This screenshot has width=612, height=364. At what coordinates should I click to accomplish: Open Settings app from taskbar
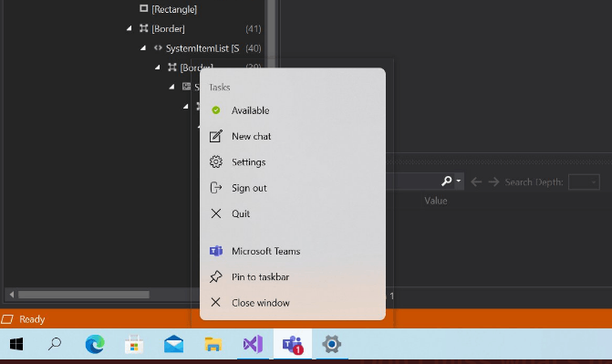[x=332, y=344]
